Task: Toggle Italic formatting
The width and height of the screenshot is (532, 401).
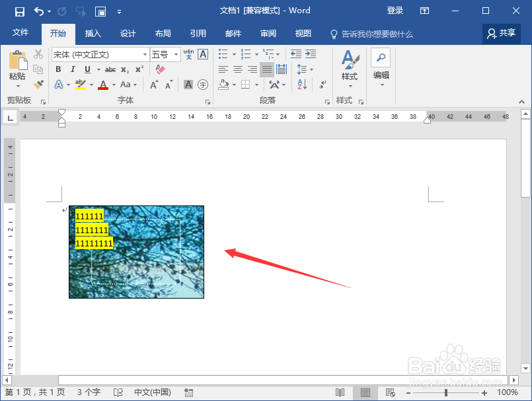Action: point(73,69)
